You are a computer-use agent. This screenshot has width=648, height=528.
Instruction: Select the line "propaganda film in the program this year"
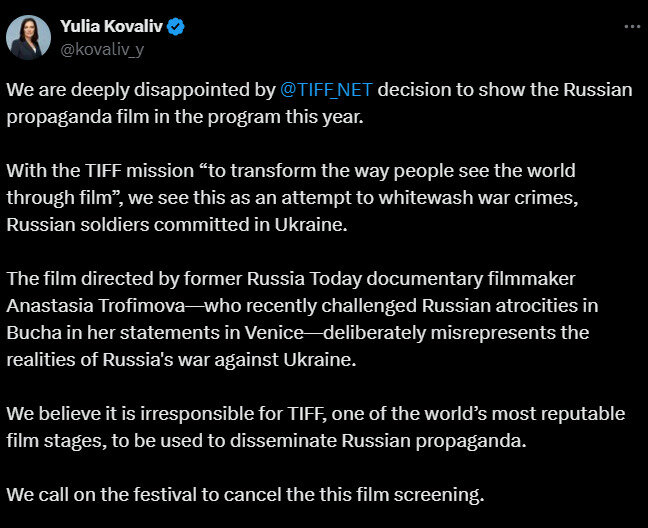(x=185, y=117)
